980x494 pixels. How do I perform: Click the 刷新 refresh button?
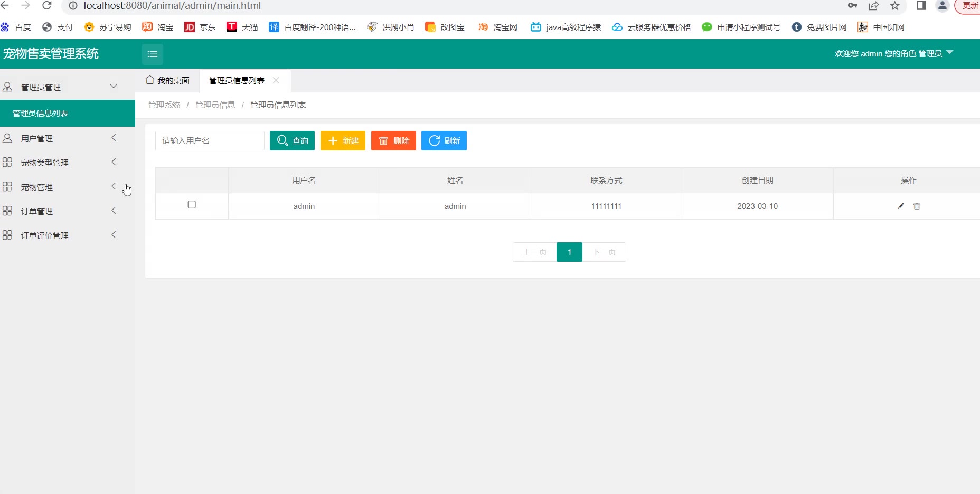(x=444, y=140)
